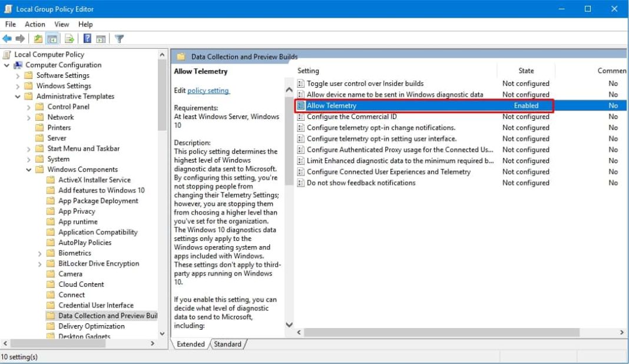Toggle the Show/Hide Action Pane icon

pyautogui.click(x=101, y=38)
